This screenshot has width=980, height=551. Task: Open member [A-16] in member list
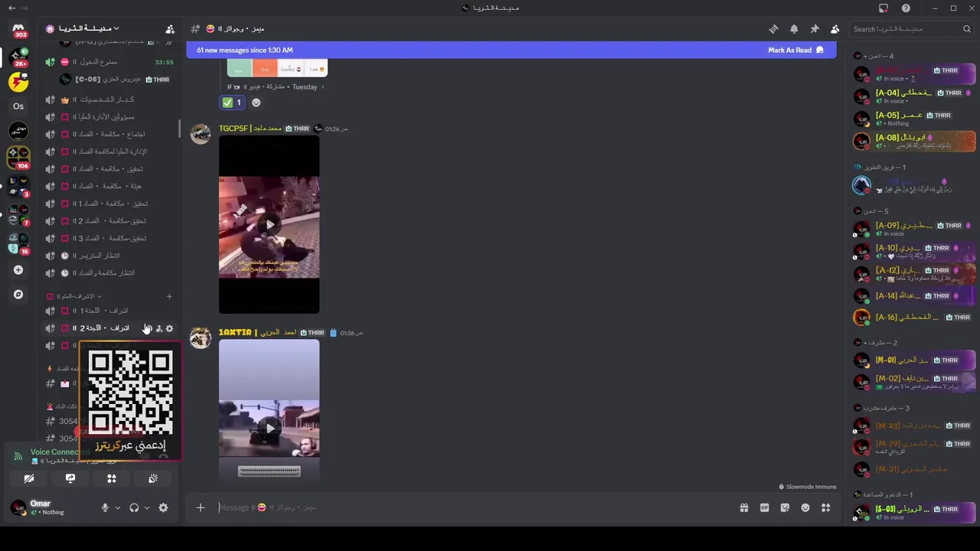click(915, 317)
